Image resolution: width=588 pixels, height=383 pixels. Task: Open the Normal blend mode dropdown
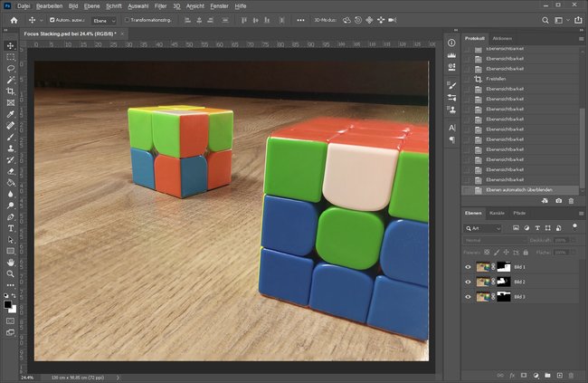[x=495, y=240]
